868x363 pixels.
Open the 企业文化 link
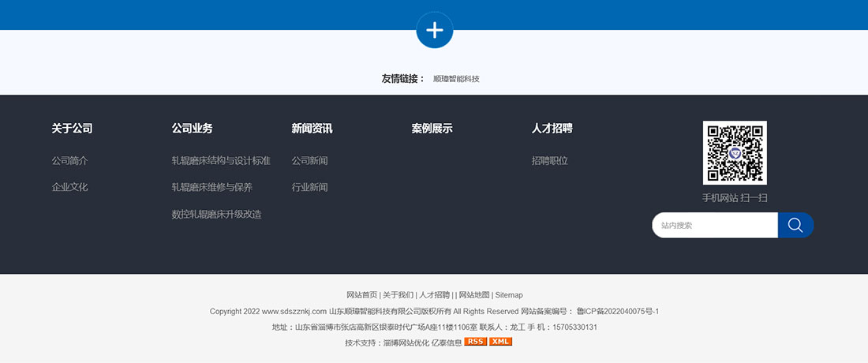click(x=69, y=187)
